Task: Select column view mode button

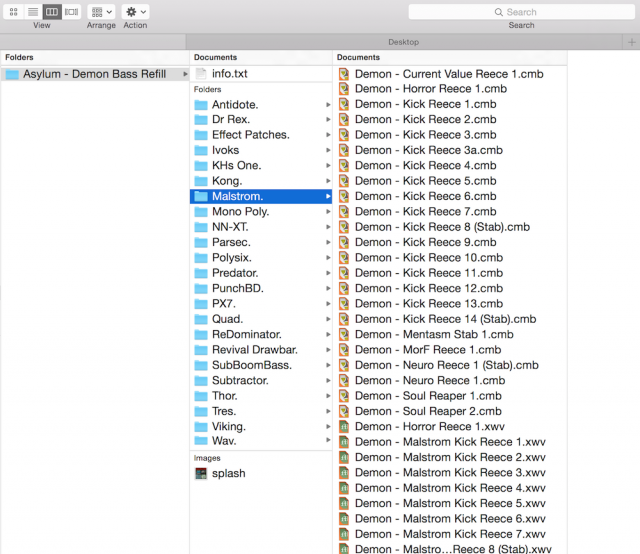Action: coord(52,12)
